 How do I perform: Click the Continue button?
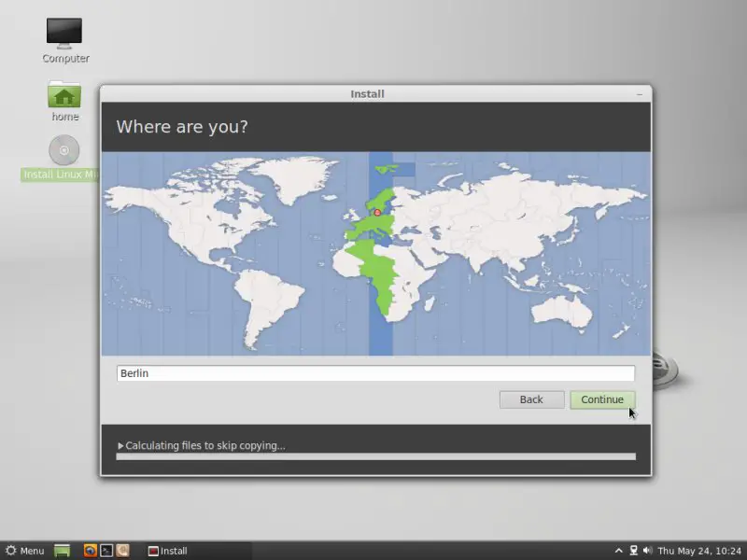coord(602,399)
